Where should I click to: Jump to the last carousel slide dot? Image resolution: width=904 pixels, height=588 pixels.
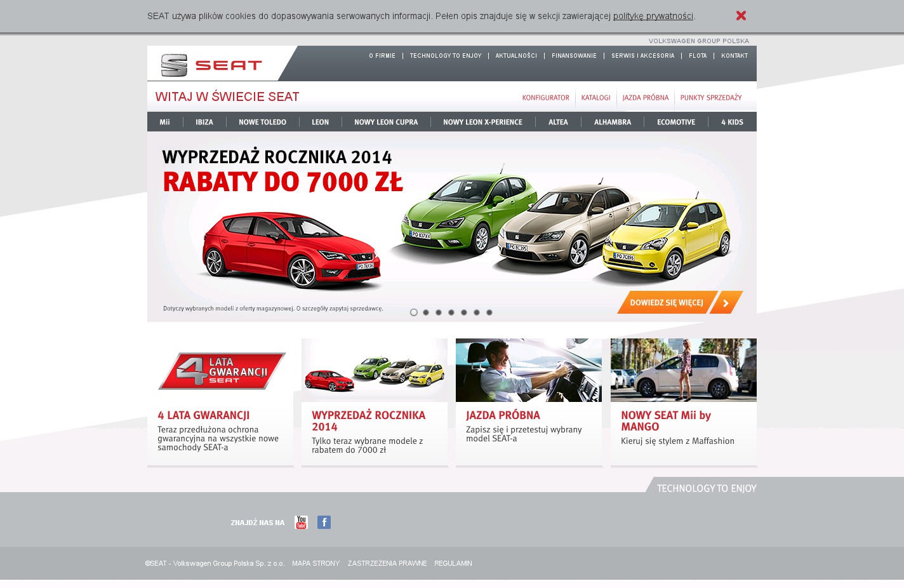489,312
